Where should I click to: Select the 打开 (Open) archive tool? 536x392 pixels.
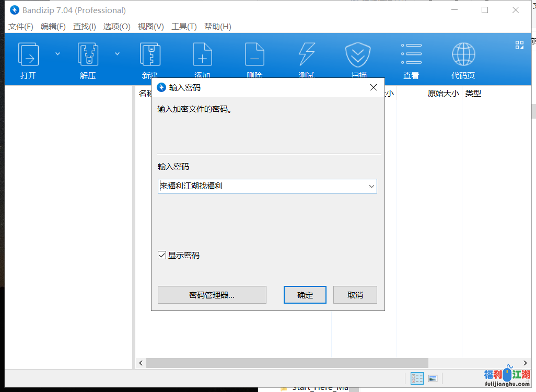(28, 59)
